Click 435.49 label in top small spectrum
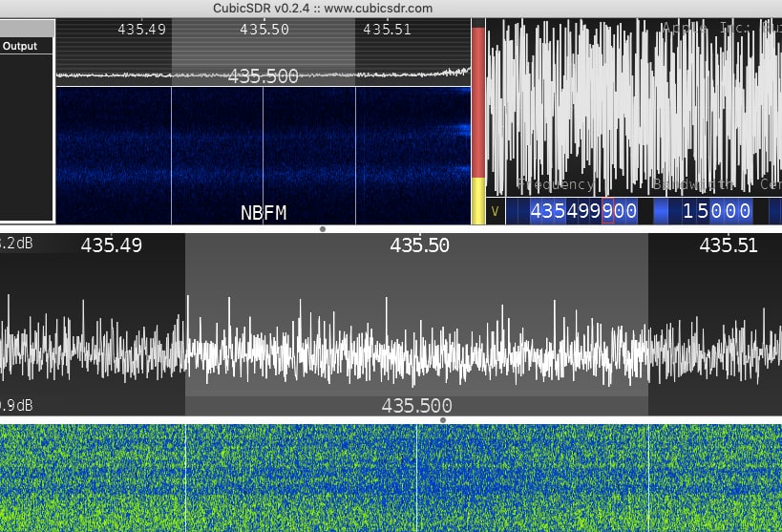The height and width of the screenshot is (532, 782). point(141,29)
